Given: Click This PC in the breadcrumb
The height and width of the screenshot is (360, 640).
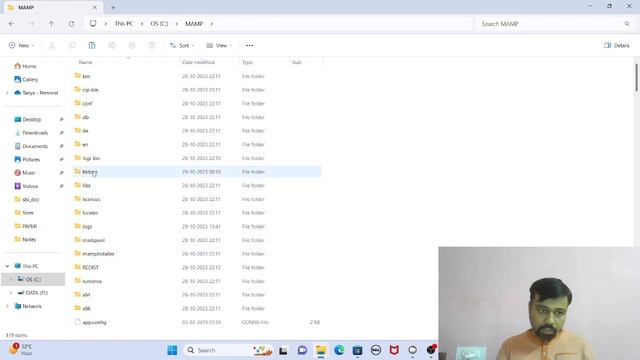Looking at the screenshot, I should pos(124,24).
